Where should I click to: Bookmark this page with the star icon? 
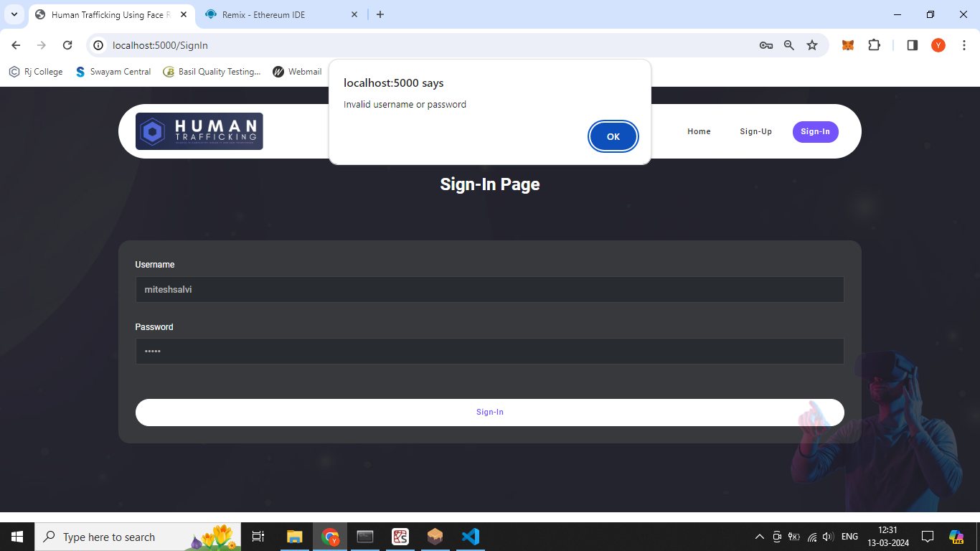812,45
